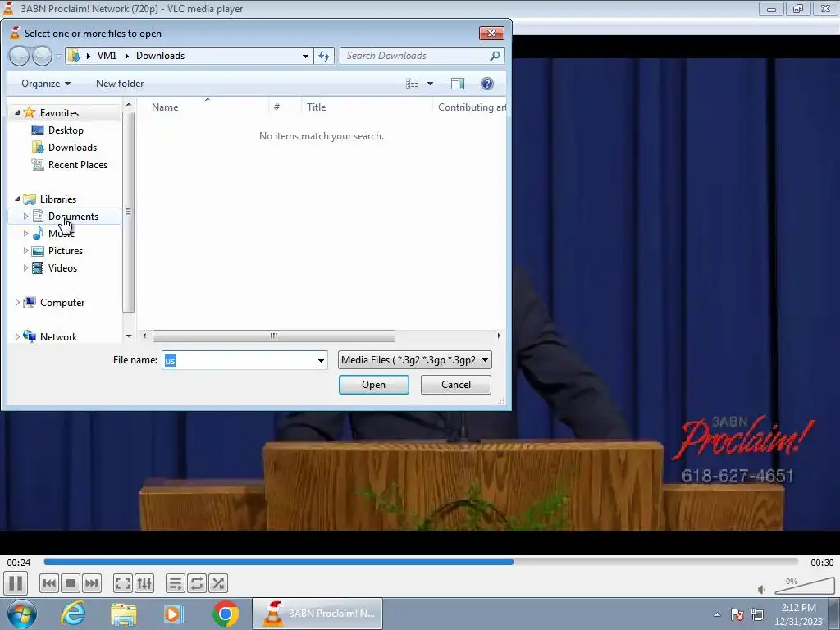Create a New folder
The image size is (840, 630).
click(x=120, y=84)
